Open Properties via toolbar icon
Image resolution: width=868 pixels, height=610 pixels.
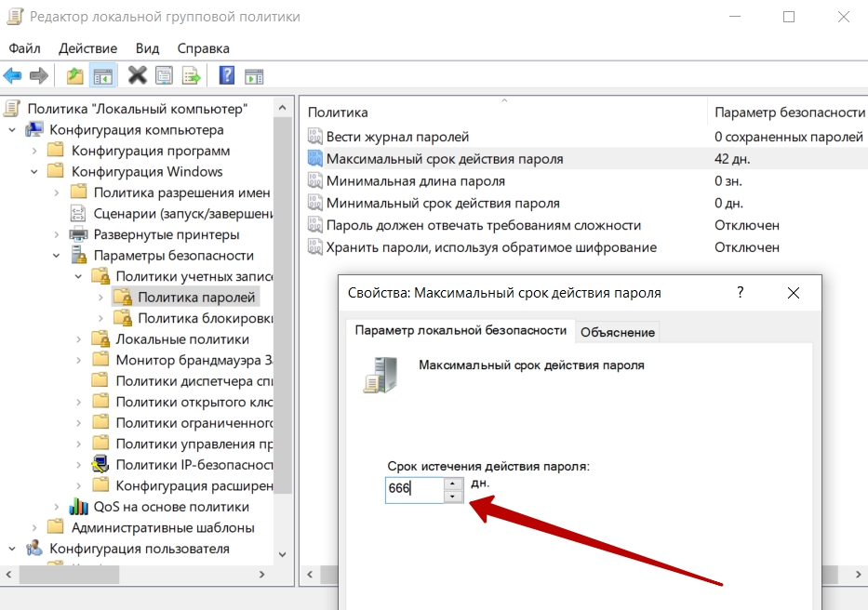165,75
